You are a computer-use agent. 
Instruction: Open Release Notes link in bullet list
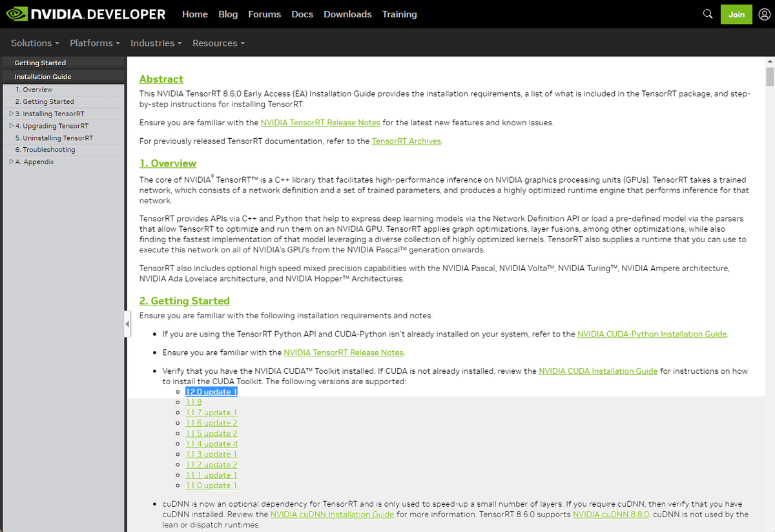[344, 353]
